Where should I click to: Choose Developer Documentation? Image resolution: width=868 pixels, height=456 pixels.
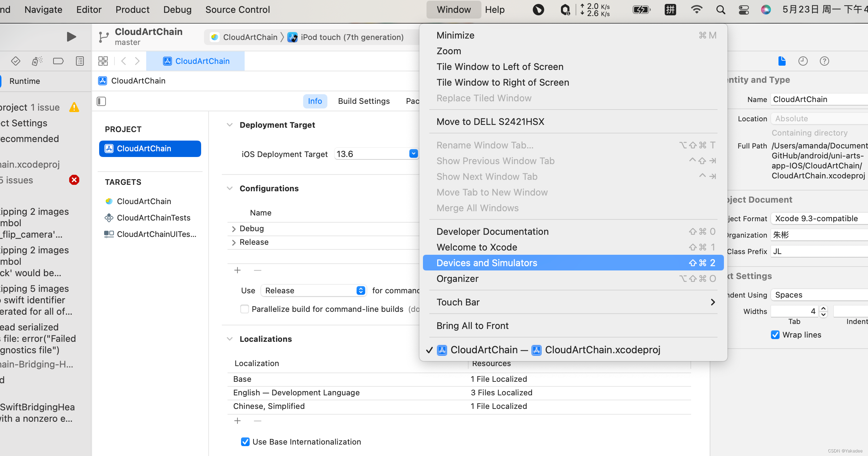click(x=573, y=232)
